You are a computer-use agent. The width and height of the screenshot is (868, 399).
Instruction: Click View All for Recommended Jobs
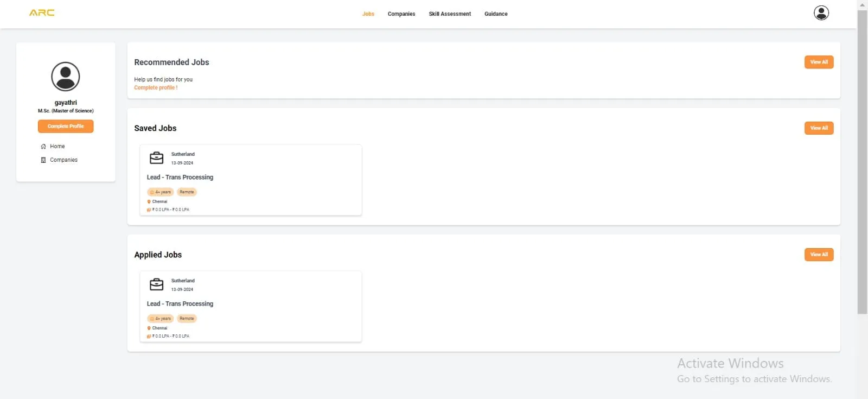pyautogui.click(x=819, y=62)
